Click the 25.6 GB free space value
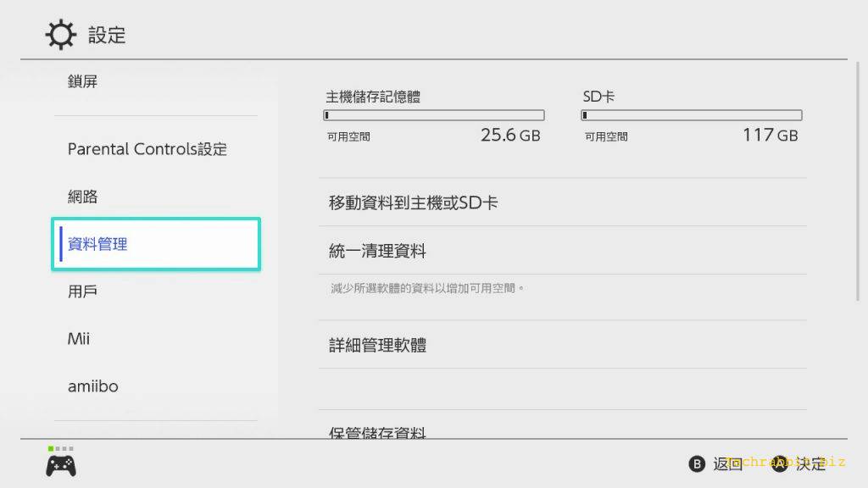This screenshot has width=868, height=488. [x=510, y=136]
